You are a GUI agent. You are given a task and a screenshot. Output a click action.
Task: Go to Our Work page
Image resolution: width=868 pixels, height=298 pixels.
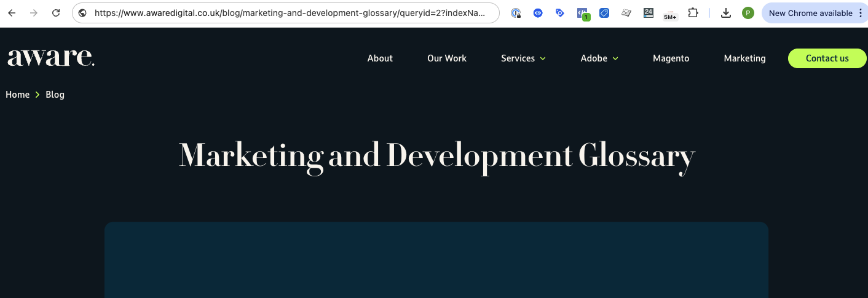(x=447, y=58)
